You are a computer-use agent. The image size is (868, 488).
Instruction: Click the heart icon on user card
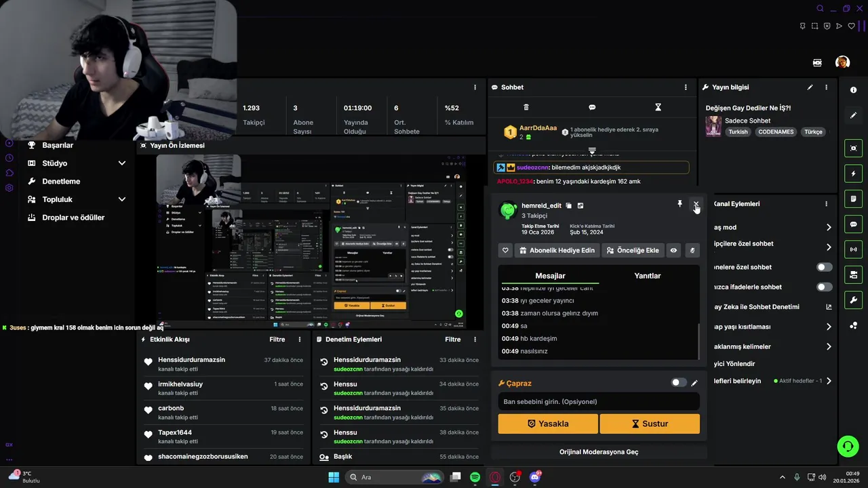(x=505, y=250)
